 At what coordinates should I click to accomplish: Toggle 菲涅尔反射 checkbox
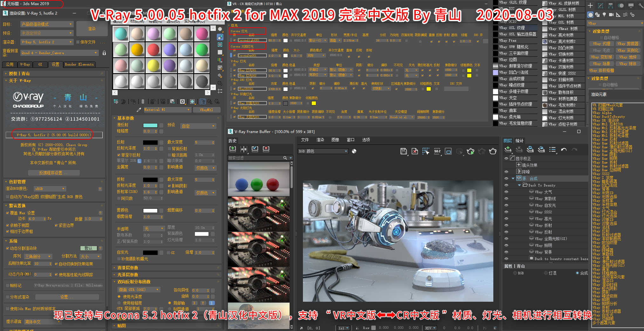point(119,155)
